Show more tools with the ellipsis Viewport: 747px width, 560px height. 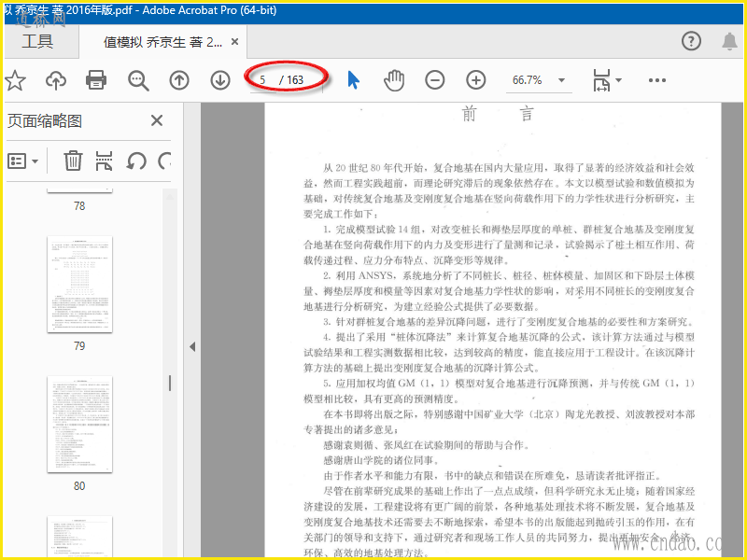pos(657,80)
